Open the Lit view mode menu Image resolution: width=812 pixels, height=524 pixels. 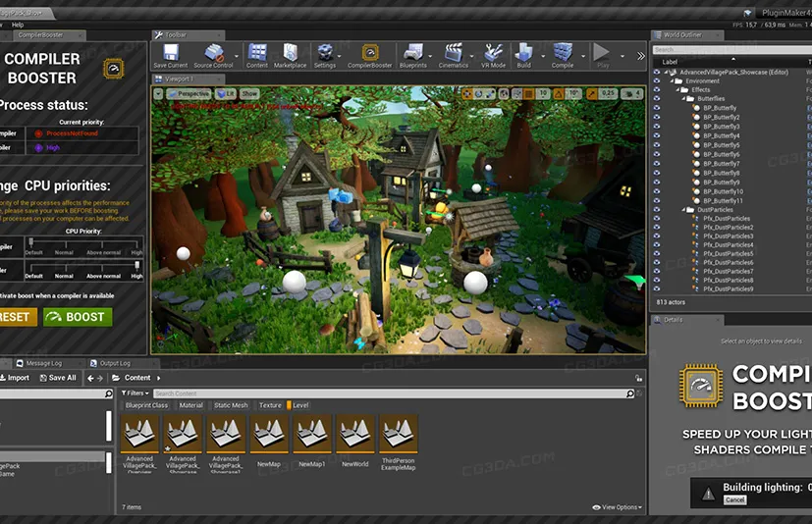point(225,94)
